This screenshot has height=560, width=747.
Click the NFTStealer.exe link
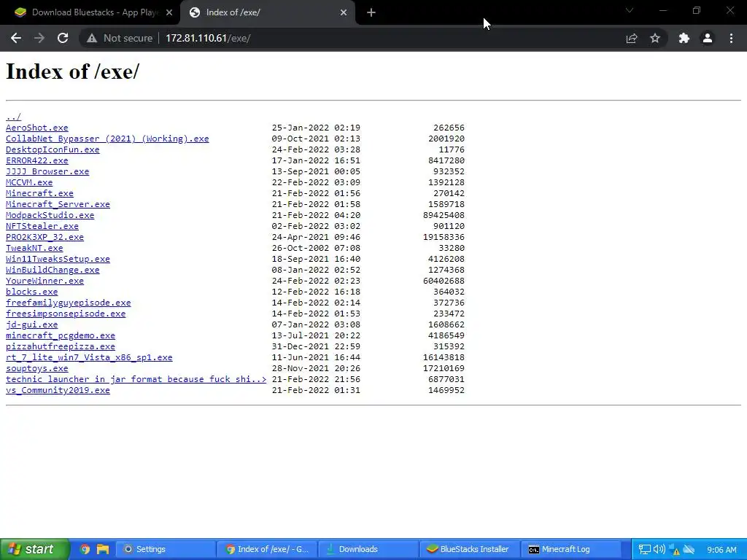point(42,226)
